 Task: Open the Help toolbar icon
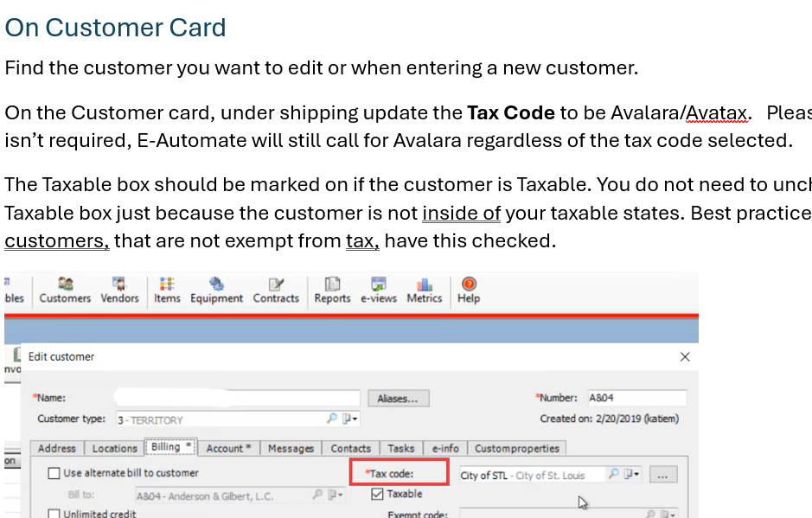[x=469, y=290]
